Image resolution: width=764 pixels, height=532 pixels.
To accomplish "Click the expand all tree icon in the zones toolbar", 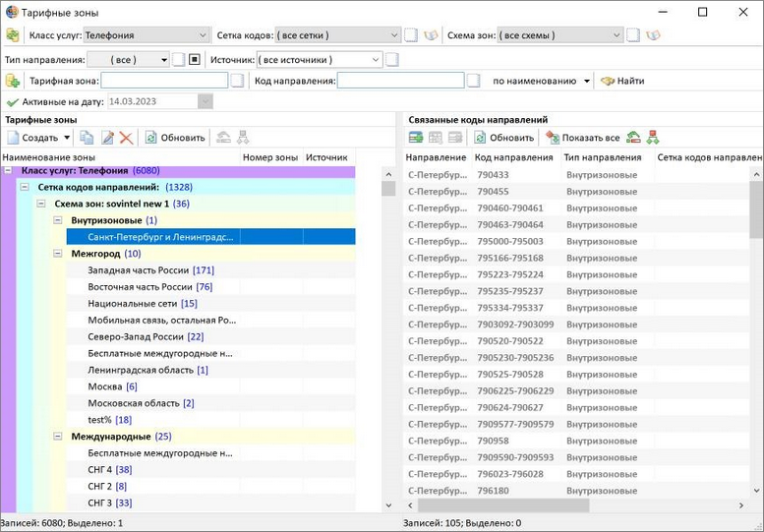I will click(x=243, y=138).
